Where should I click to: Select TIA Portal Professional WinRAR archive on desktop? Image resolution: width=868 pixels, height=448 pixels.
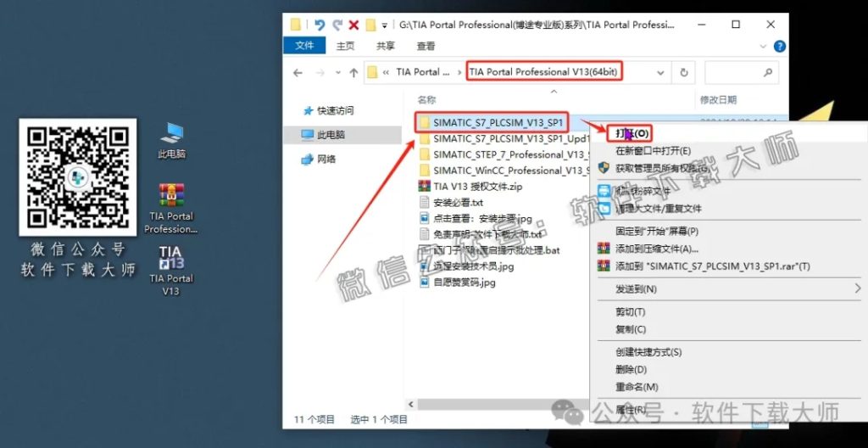[171, 209]
